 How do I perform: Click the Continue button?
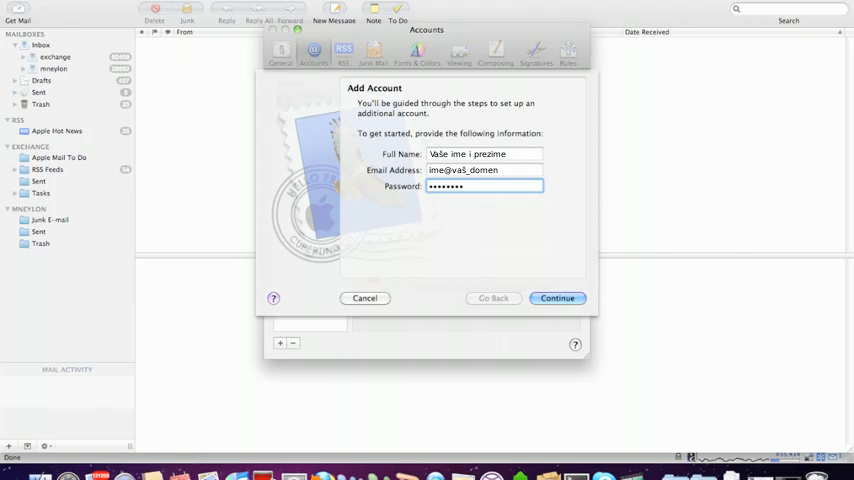coord(558,299)
